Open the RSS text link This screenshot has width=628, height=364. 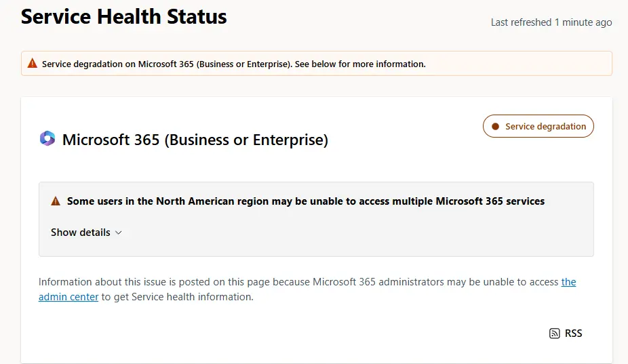[573, 333]
